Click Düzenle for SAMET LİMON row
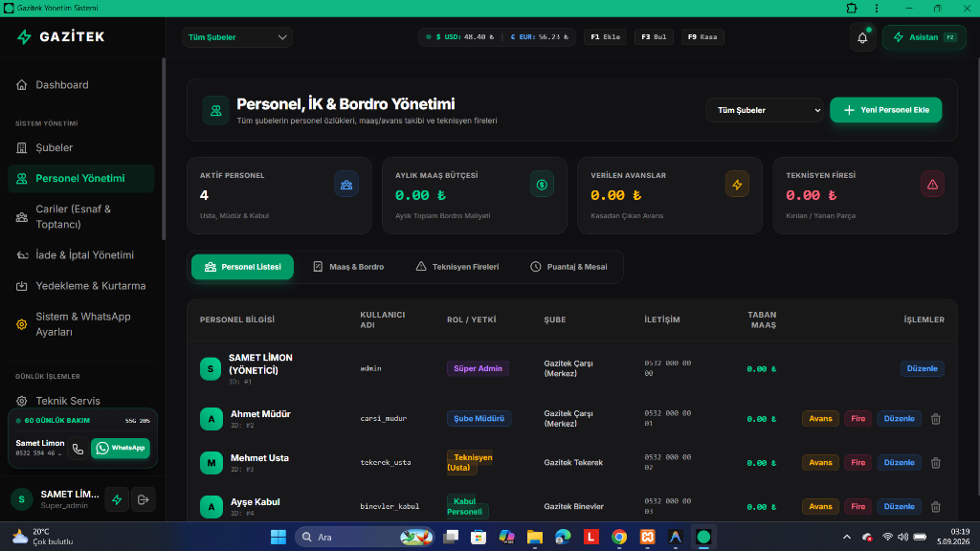 [922, 368]
